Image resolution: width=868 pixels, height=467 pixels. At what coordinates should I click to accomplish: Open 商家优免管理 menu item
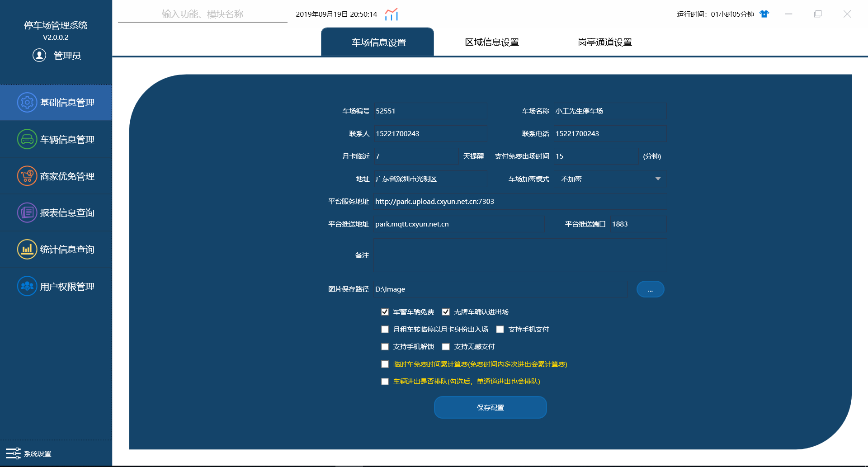[x=56, y=176]
